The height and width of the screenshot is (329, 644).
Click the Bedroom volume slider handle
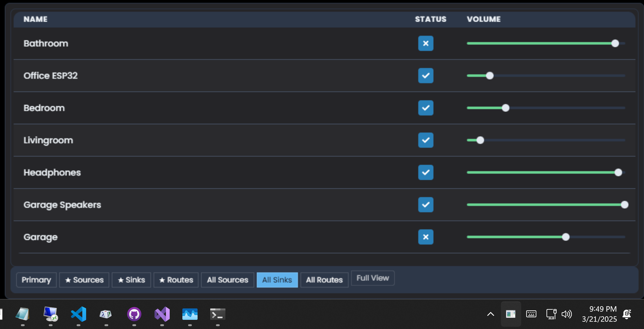click(506, 108)
